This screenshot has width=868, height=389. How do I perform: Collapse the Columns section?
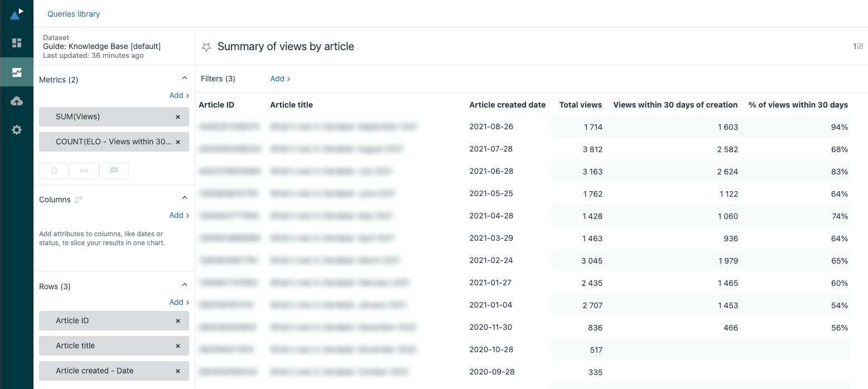click(185, 197)
